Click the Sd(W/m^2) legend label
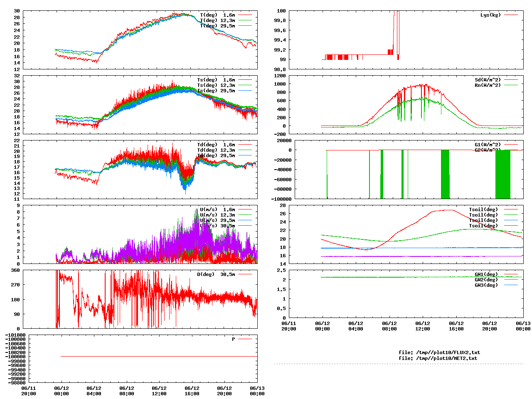532x399 pixels. [488, 80]
